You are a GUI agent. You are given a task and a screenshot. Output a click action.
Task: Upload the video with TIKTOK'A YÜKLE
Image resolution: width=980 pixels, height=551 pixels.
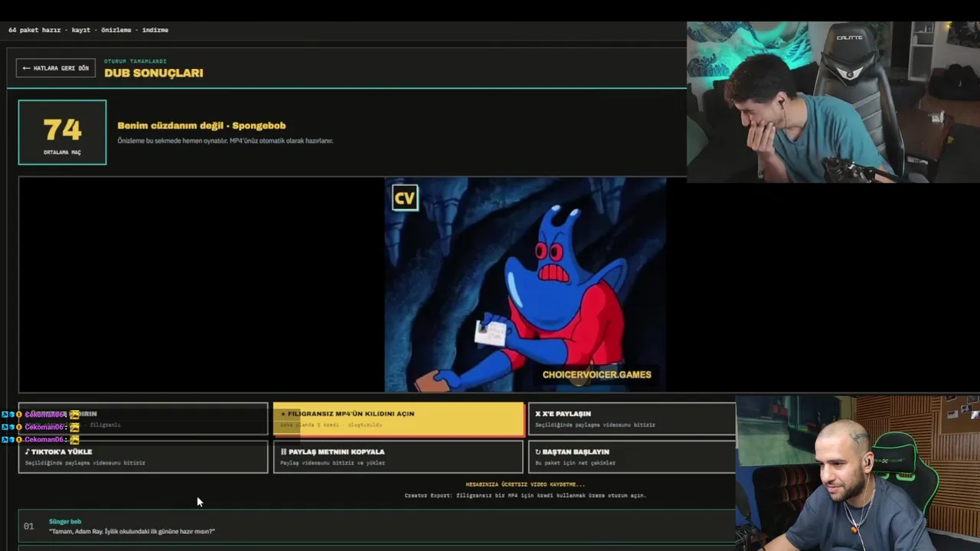click(x=143, y=457)
